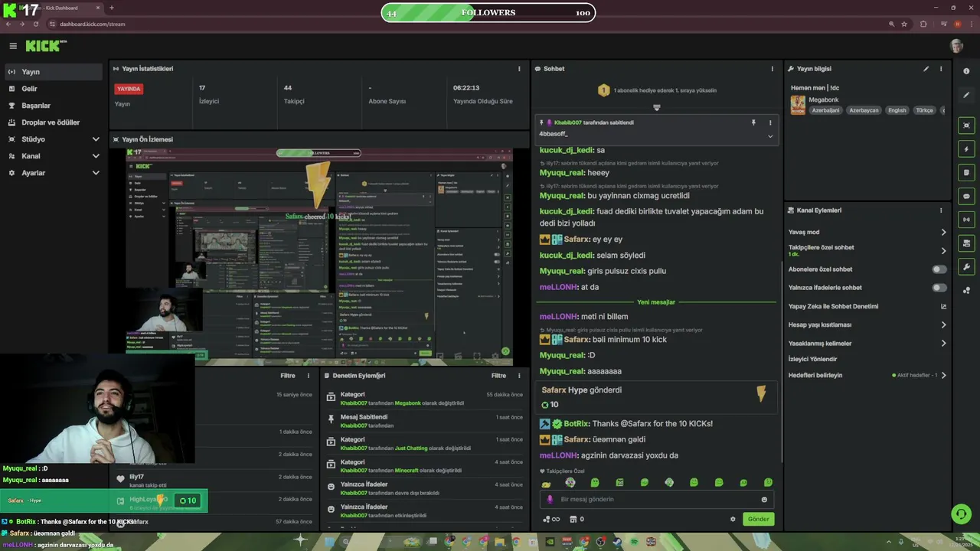Click the Yeni mesajlar divider label
Screen dimensions: 980x551
[656, 302]
